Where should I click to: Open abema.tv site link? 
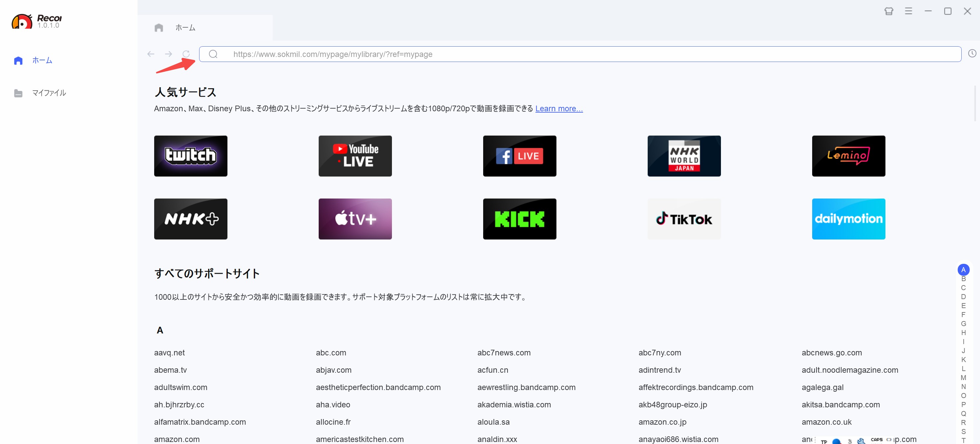click(x=170, y=370)
